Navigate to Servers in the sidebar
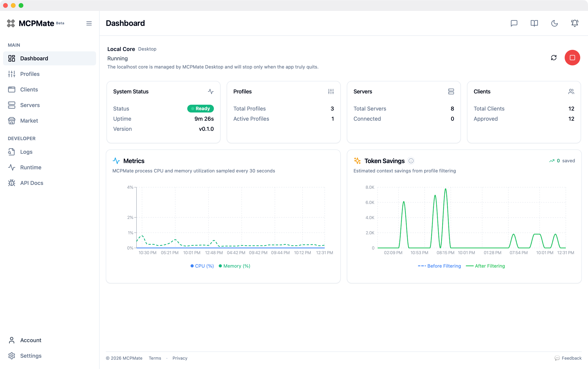 50,105
